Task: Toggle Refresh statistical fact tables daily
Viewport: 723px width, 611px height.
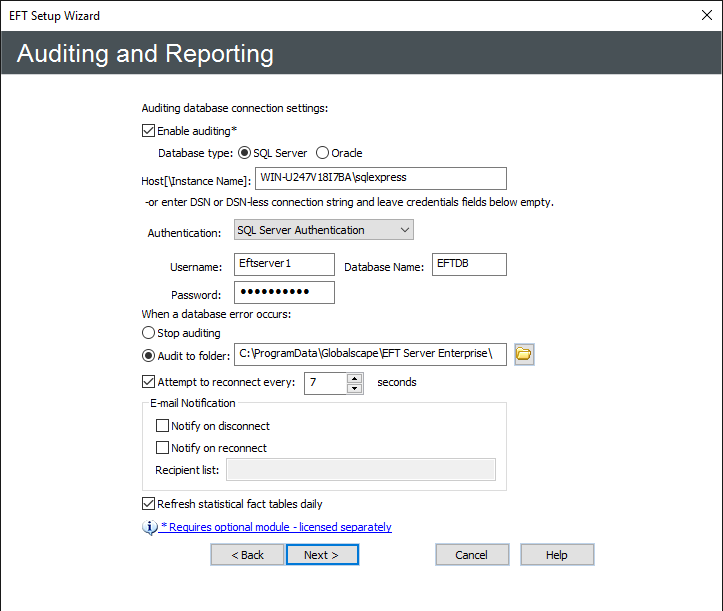Action: pos(149,504)
